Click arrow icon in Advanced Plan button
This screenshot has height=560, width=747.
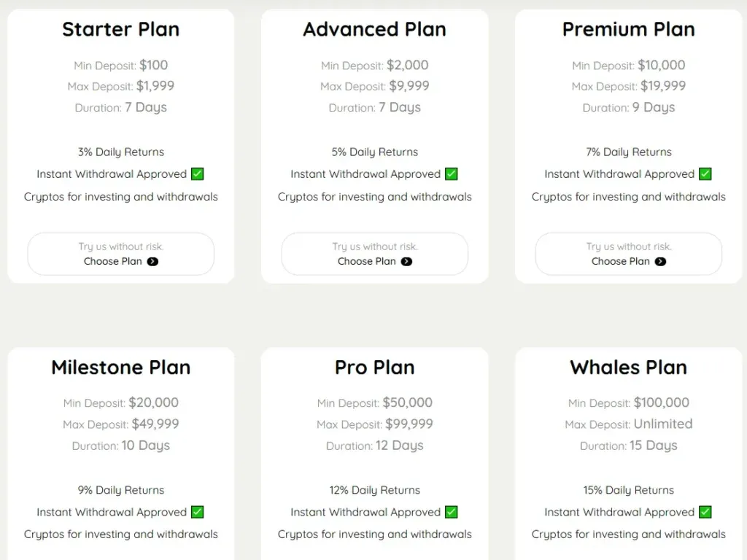406,262
